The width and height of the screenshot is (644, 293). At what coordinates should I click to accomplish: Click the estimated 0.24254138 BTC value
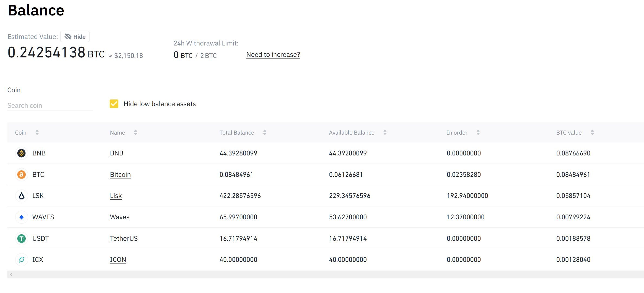(56, 52)
